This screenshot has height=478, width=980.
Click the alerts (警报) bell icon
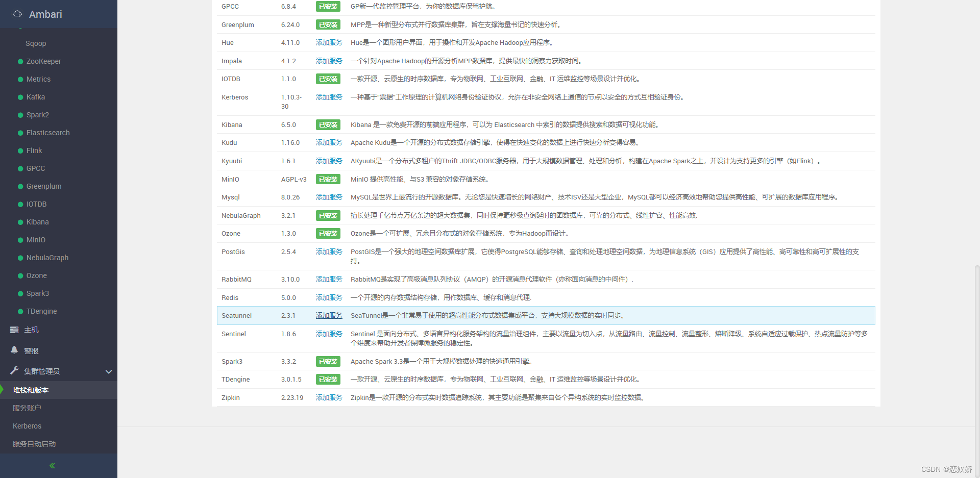(14, 350)
